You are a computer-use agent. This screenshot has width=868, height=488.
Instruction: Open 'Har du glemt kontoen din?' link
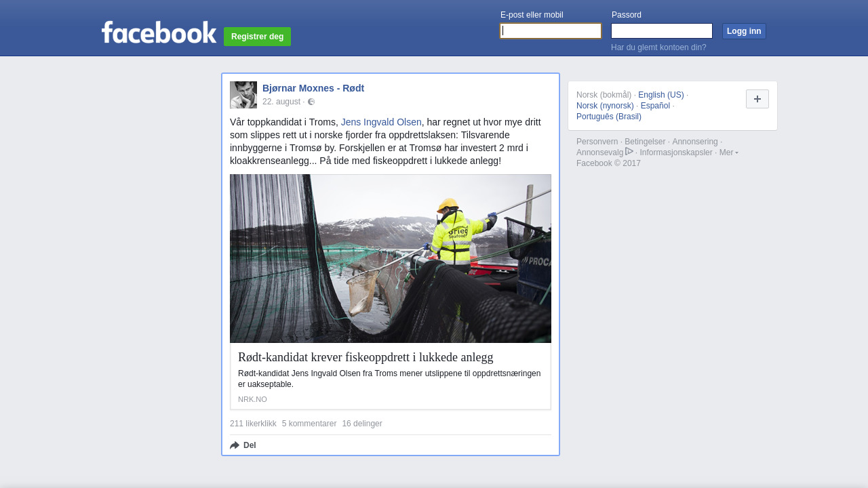click(x=658, y=47)
